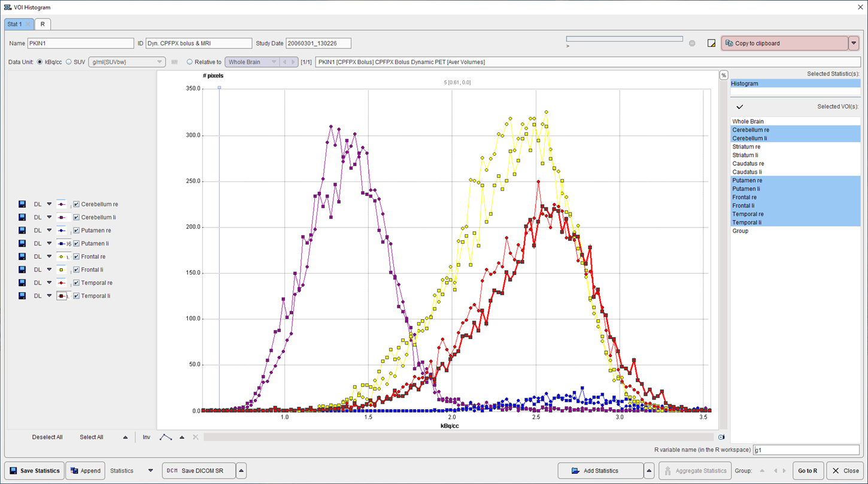Click the save icon for Frontal re curve
This screenshot has width=868, height=484.
click(22, 256)
